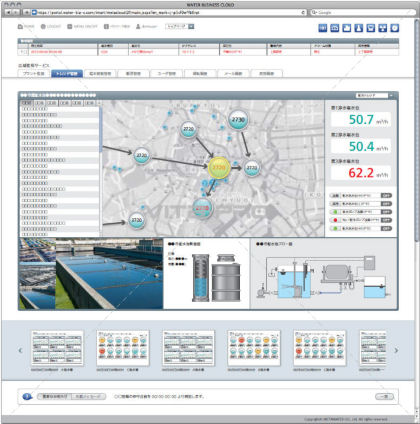Click the small button at right of footer message
The height and width of the screenshot is (424, 420).
point(384,397)
